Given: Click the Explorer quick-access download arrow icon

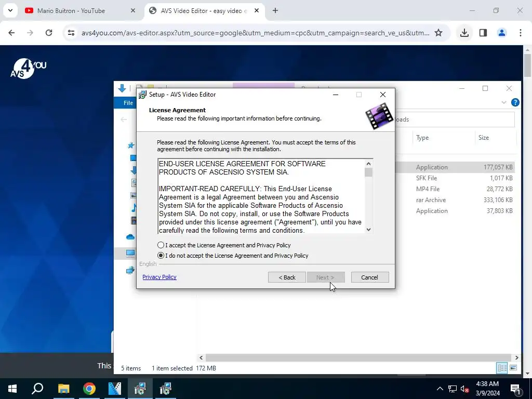Looking at the screenshot, I should [122, 88].
